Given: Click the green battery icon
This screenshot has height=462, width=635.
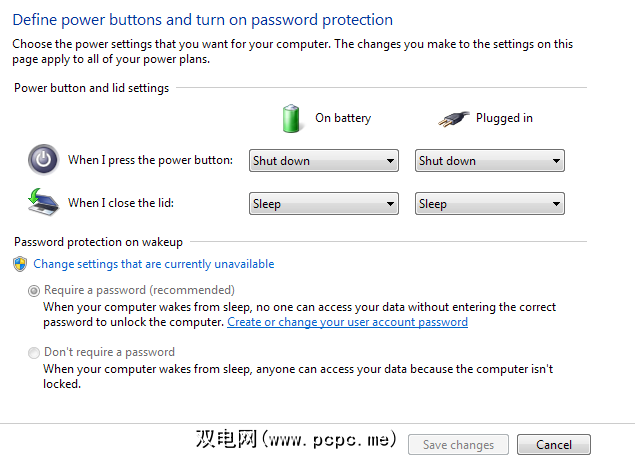Looking at the screenshot, I should (291, 118).
